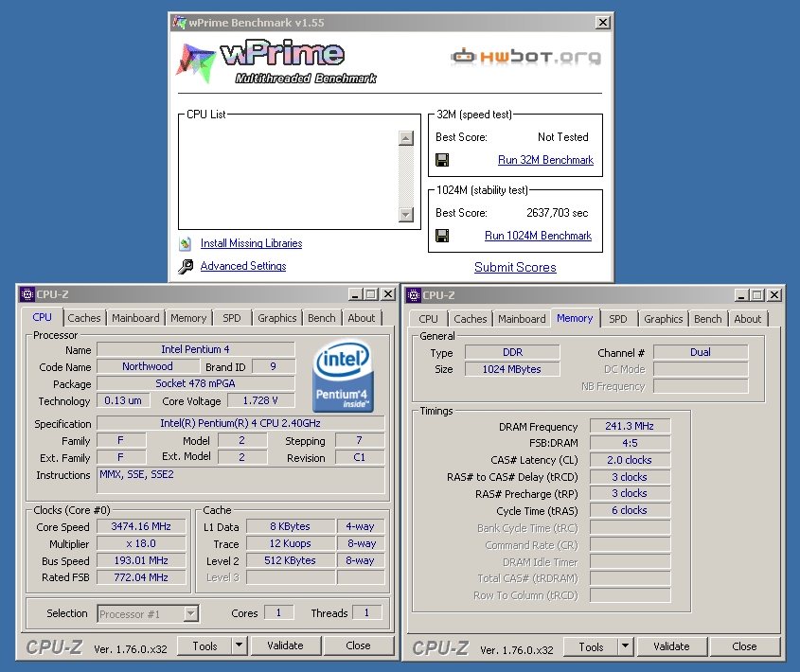Click the wPrime colorful logo graphic
This screenshot has width=800, height=672.
pos(196,63)
